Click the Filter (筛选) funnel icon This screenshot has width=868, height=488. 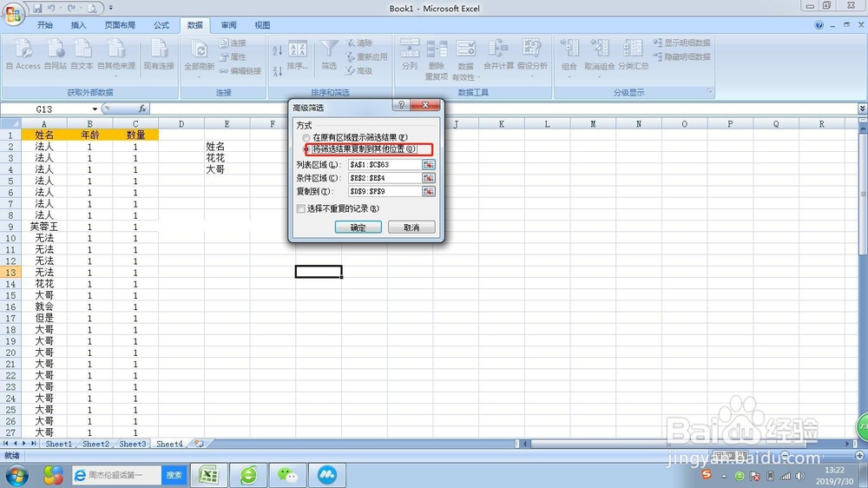329,55
